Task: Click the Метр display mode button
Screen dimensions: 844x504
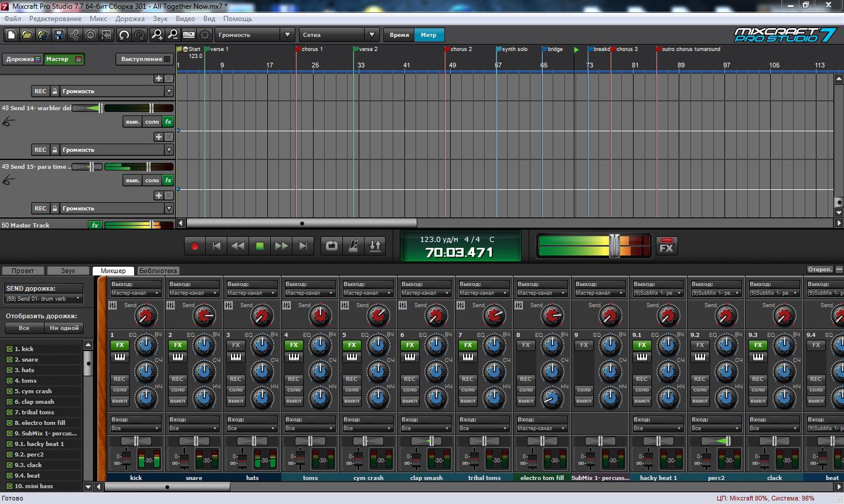Action: [428, 35]
